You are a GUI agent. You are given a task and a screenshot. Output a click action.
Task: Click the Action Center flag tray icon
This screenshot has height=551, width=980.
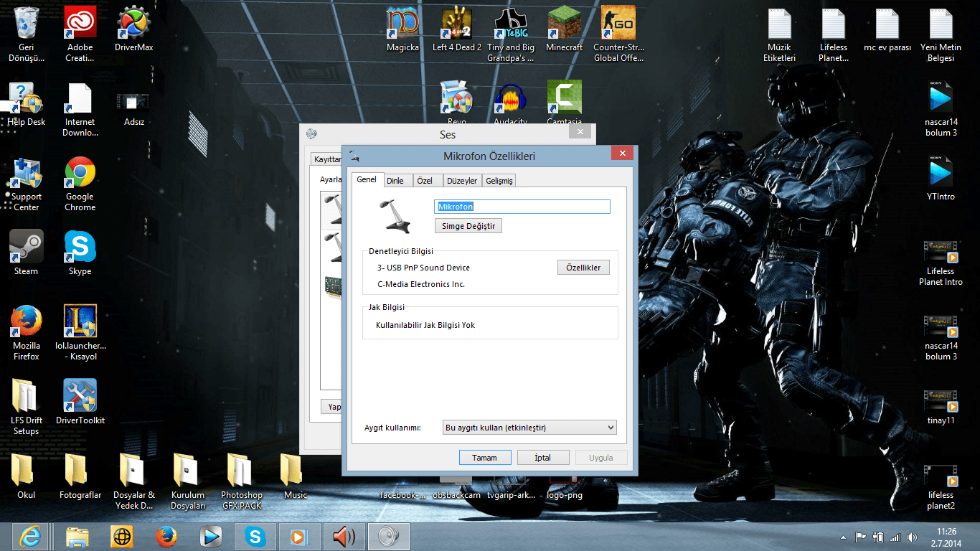tap(860, 537)
